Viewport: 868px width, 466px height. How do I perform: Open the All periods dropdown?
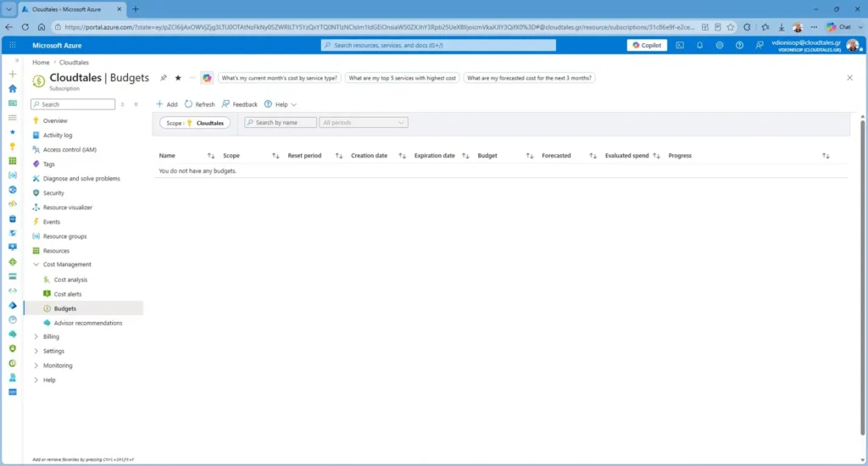click(x=363, y=122)
